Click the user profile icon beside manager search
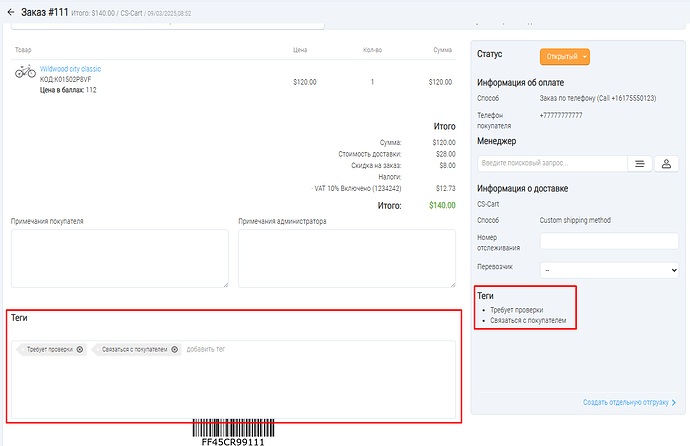Screen dimensions: 690x446 [x=667, y=163]
